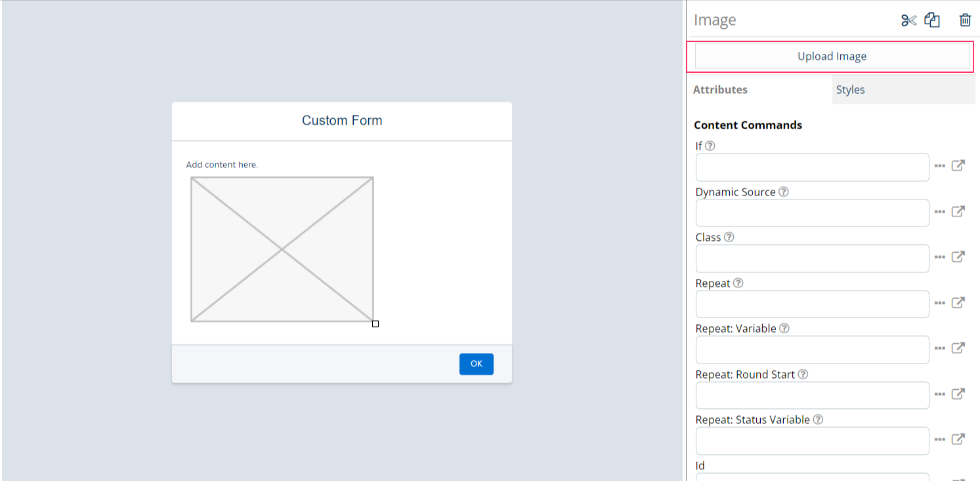
Task: Click the image placeholder on the form
Action: click(282, 249)
